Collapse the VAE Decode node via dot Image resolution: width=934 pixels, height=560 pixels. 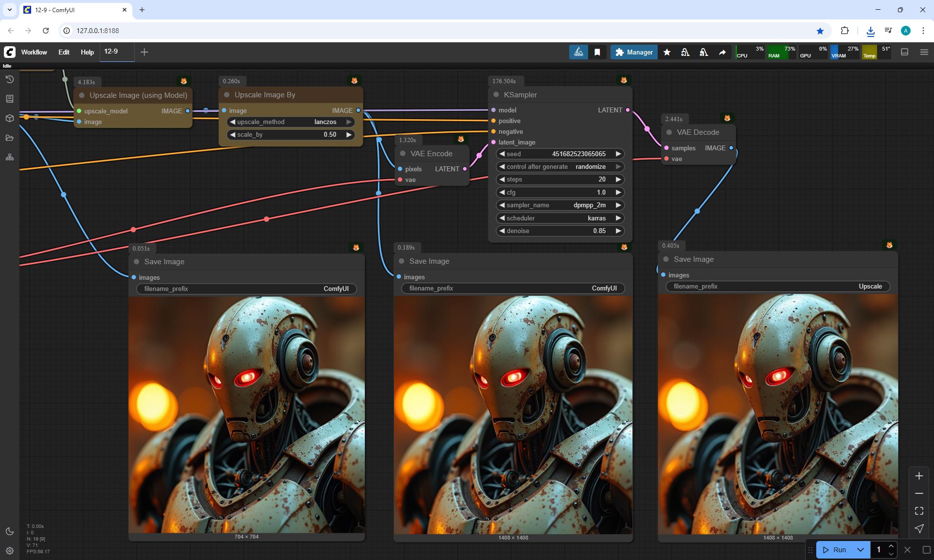(669, 132)
